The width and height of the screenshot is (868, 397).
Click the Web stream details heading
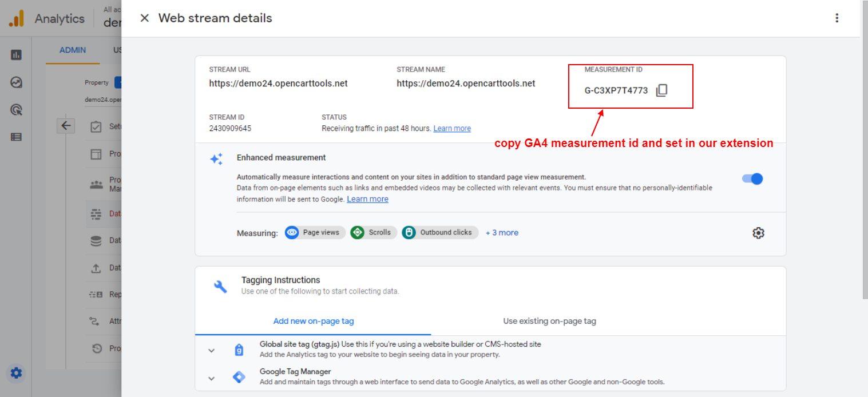point(215,18)
